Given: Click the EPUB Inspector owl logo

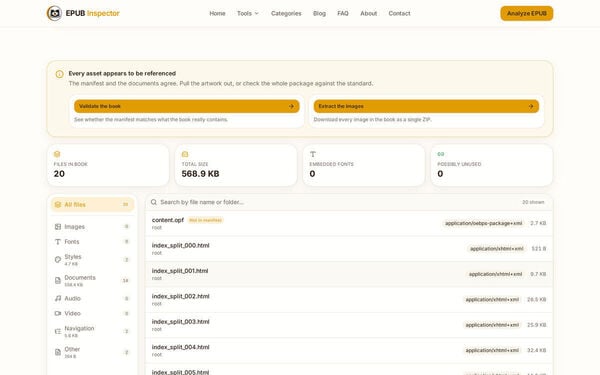Looking at the screenshot, I should (54, 13).
